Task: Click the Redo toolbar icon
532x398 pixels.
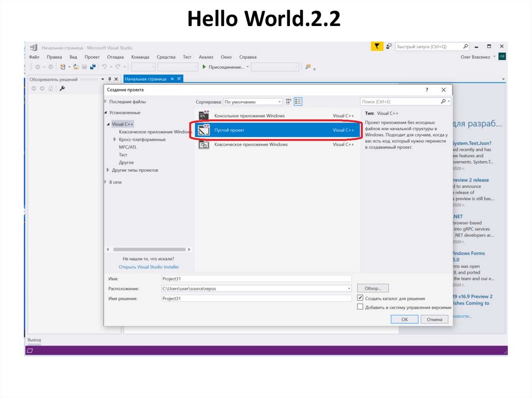Action: click(x=117, y=67)
